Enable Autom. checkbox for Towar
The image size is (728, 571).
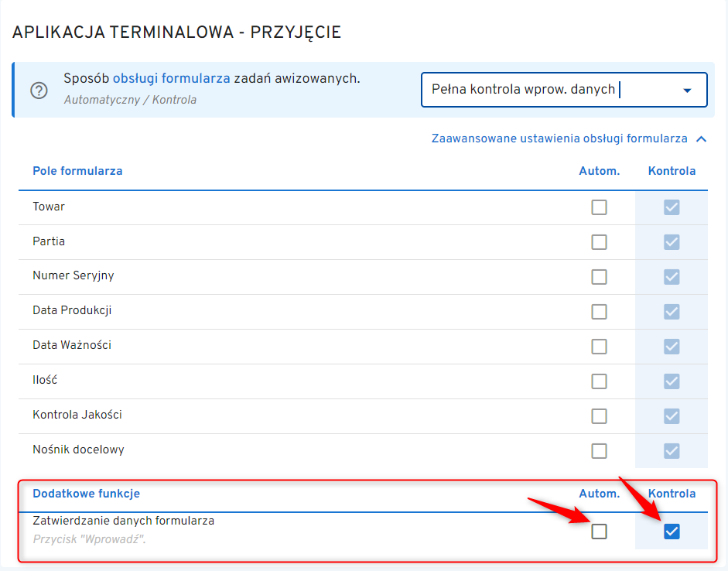coord(599,207)
